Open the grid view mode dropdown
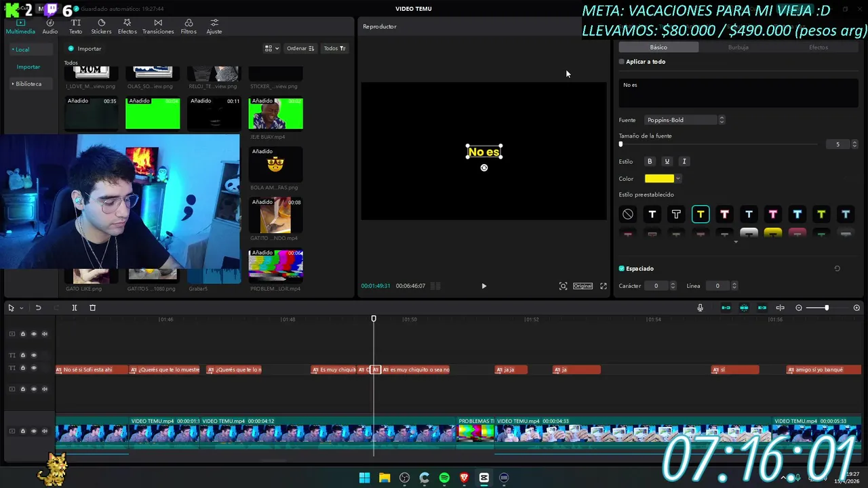 (271, 48)
